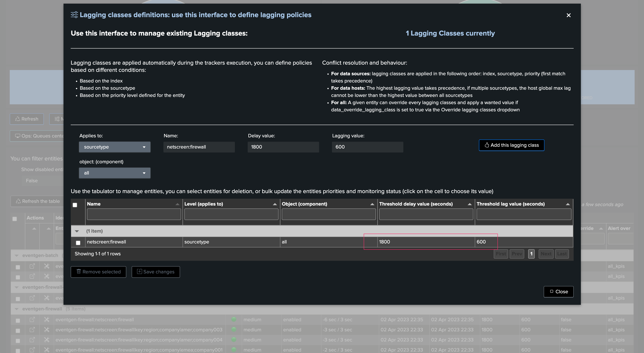
Task: Click the Last pagination button
Action: tap(562, 254)
